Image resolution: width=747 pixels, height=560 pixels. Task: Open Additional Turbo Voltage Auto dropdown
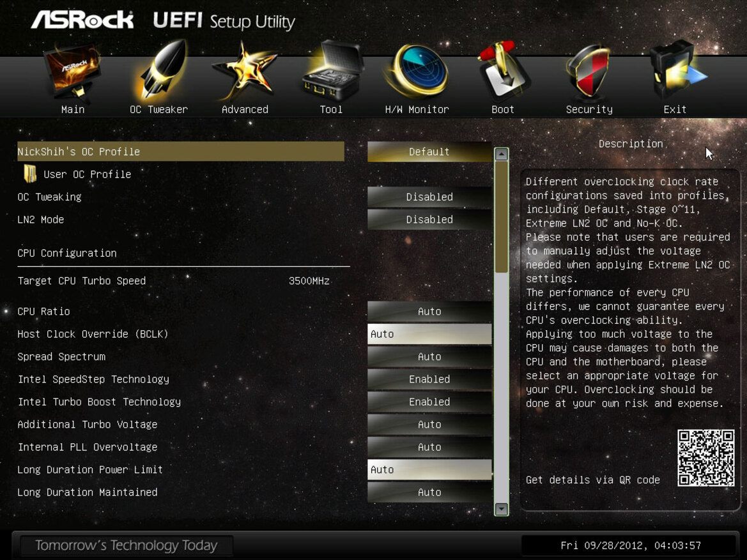coord(429,424)
